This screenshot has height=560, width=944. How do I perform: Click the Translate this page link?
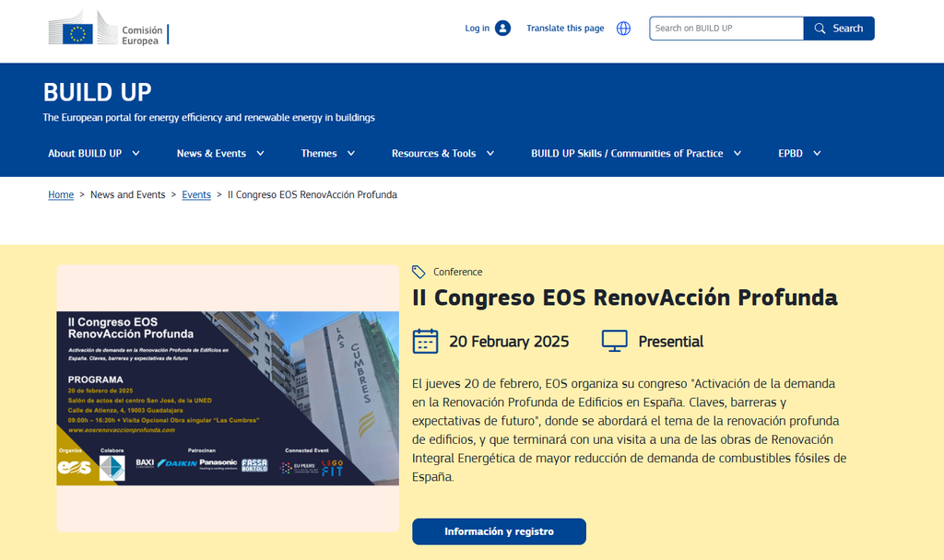(565, 29)
